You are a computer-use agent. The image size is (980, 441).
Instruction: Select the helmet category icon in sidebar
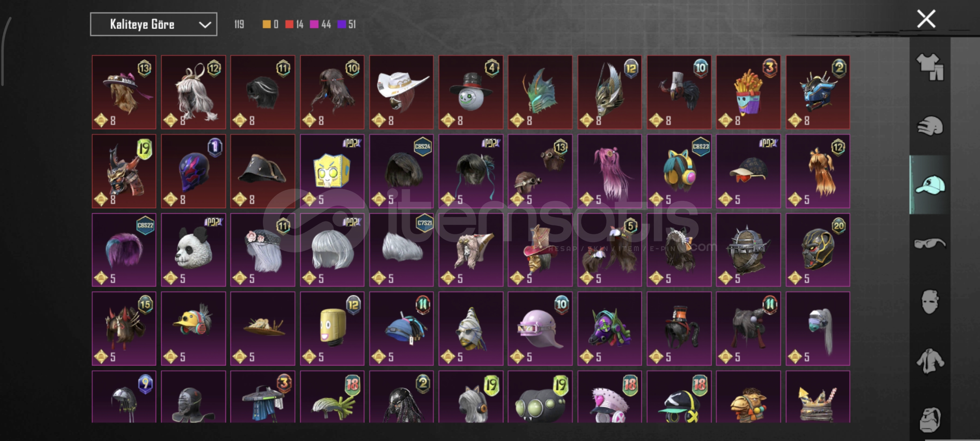[x=930, y=126]
